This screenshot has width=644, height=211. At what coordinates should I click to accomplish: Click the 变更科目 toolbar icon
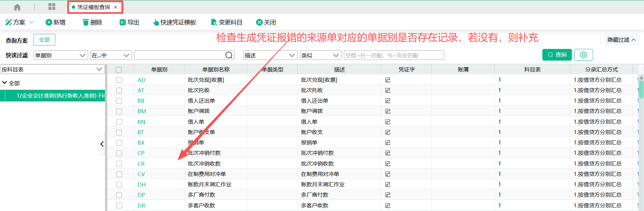pos(214,22)
